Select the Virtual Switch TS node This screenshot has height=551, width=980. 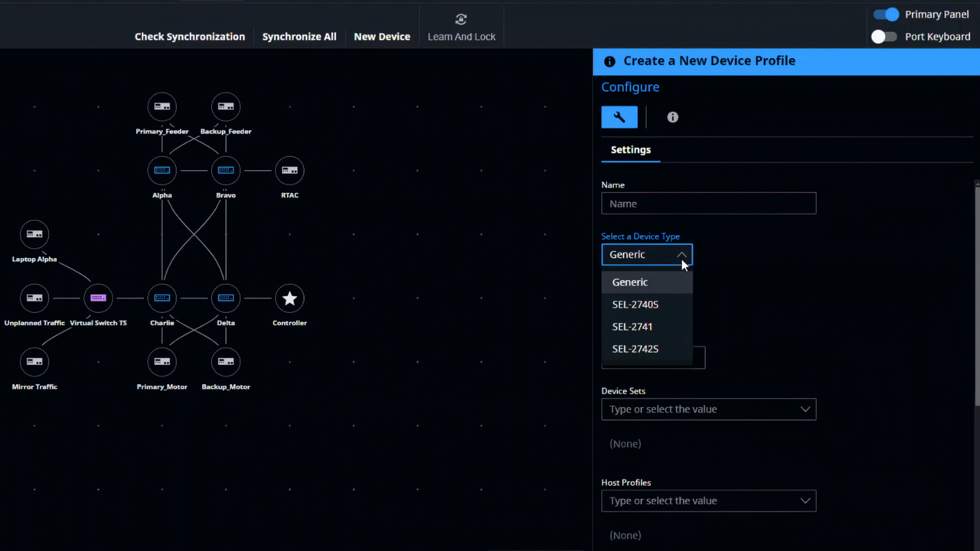click(x=98, y=298)
